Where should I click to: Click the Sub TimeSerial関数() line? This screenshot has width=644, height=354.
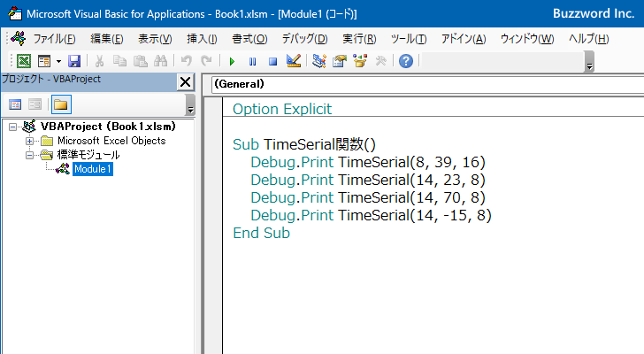(x=304, y=144)
